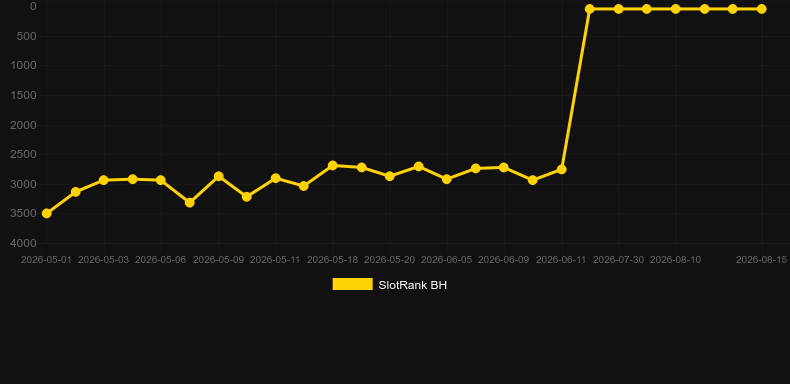Click the 2026-07-30 x-axis label
The height and width of the screenshot is (384, 790).
click(x=618, y=260)
